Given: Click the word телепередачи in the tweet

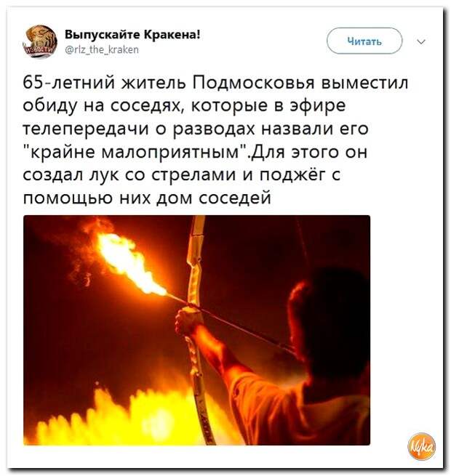Looking at the screenshot, I should point(86,129).
